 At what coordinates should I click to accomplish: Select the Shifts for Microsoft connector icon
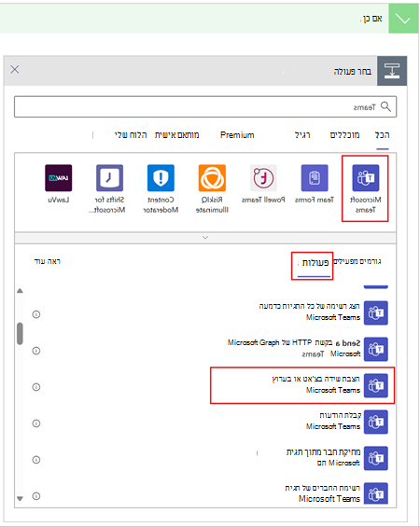point(109,178)
